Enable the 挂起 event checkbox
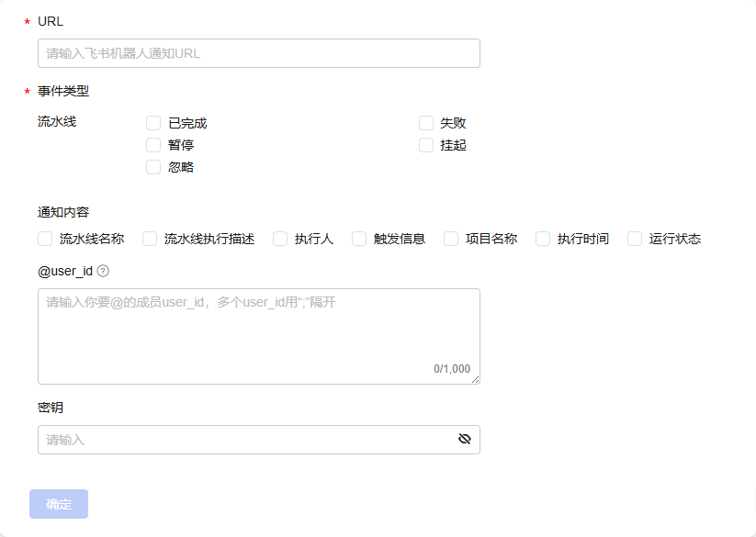The image size is (756, 537). [425, 145]
